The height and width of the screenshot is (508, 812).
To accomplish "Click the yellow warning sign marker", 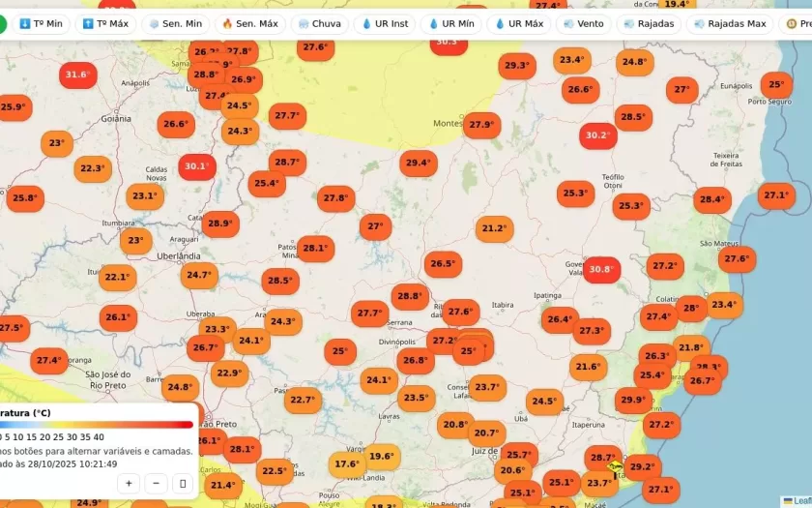I will [x=614, y=465].
